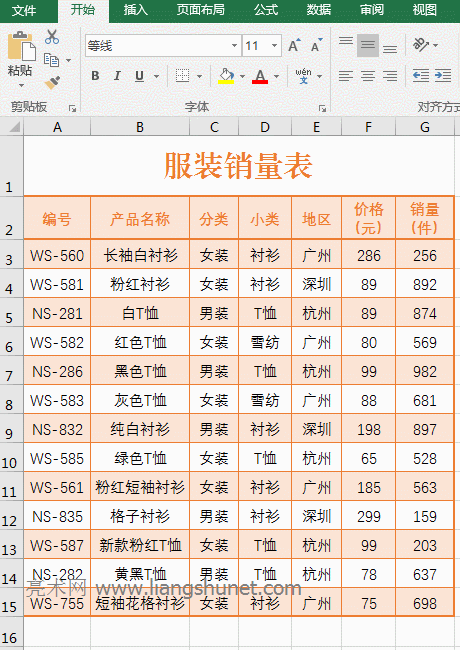This screenshot has width=460, height=650.
Task: Click the red font color bar
Action: [260, 82]
